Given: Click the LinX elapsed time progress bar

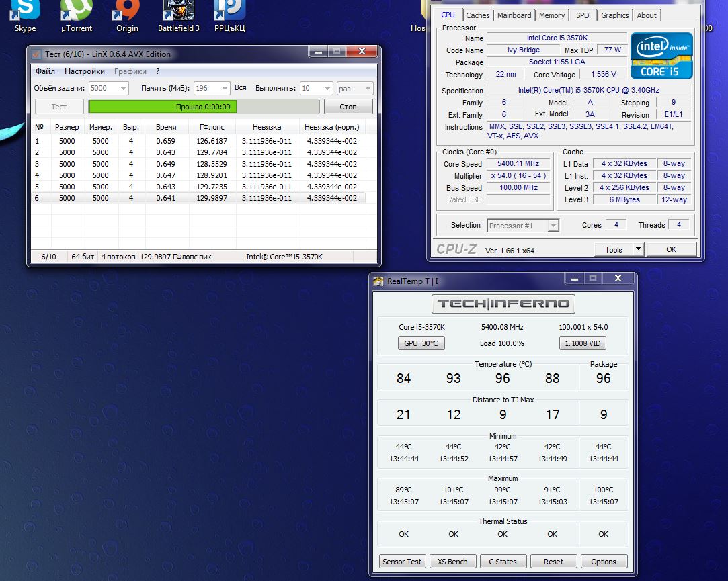Looking at the screenshot, I should point(204,107).
